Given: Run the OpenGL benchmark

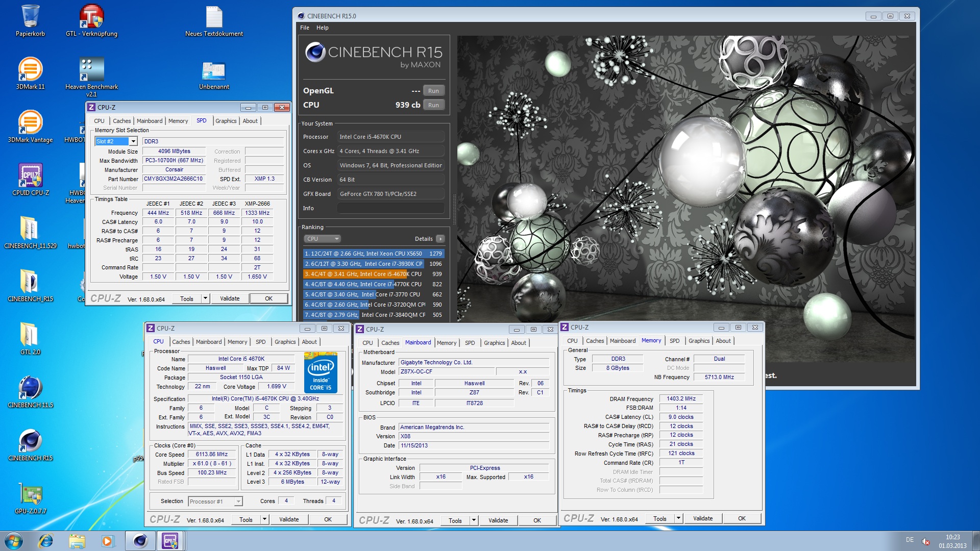Looking at the screenshot, I should pos(433,91).
